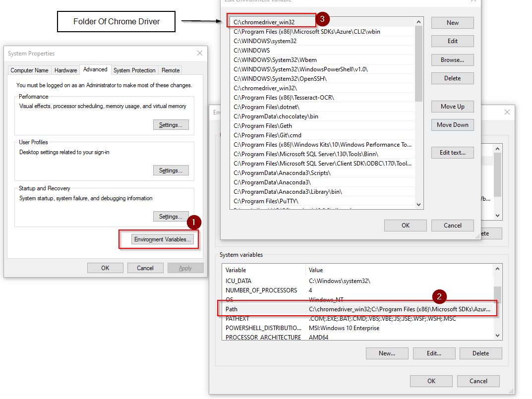
Task: Click the path list scrollbar thumb
Action: pyautogui.click(x=418, y=64)
